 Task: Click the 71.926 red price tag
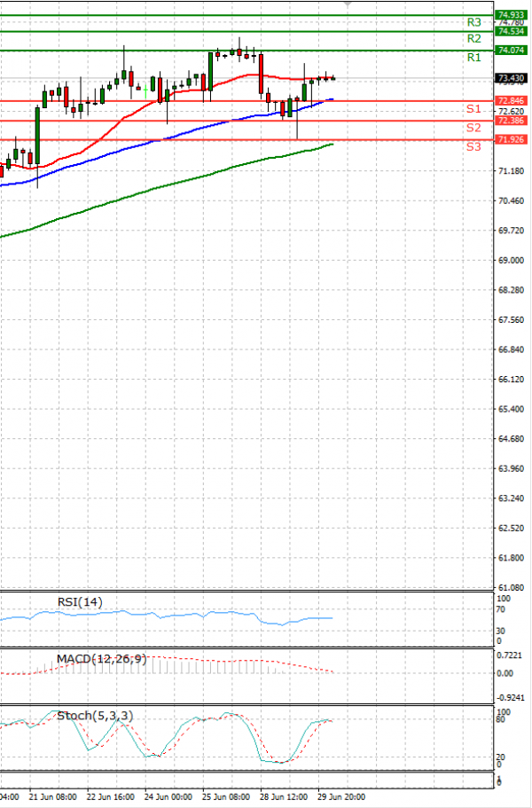coord(511,139)
